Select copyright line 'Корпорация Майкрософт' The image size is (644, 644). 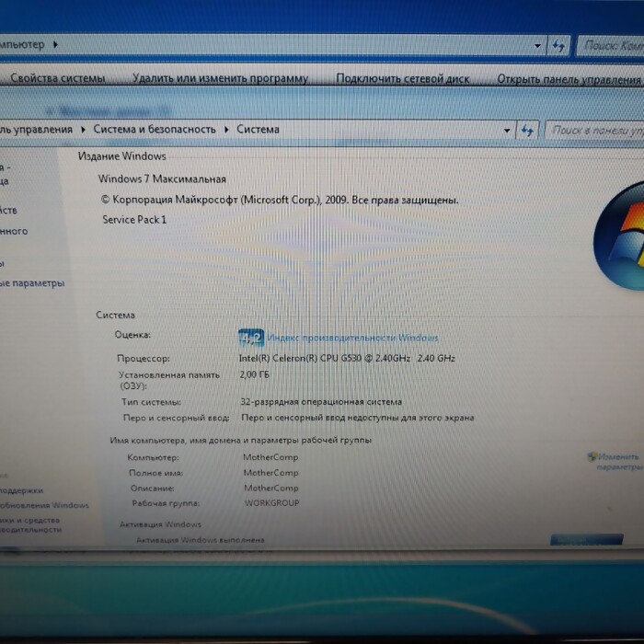(175, 200)
